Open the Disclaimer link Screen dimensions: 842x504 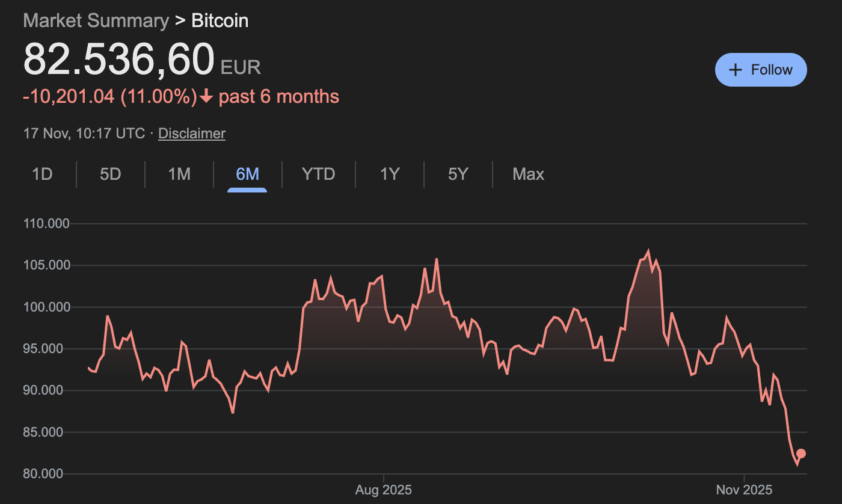pos(192,134)
